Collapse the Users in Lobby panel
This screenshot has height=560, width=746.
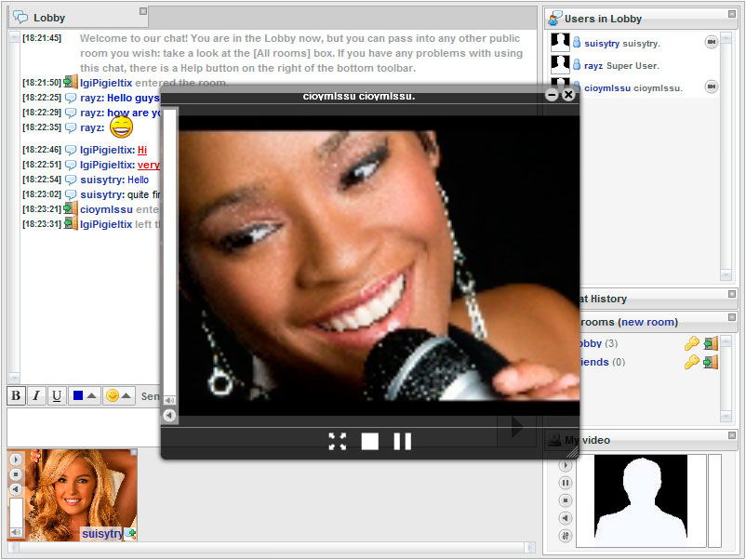point(732,13)
